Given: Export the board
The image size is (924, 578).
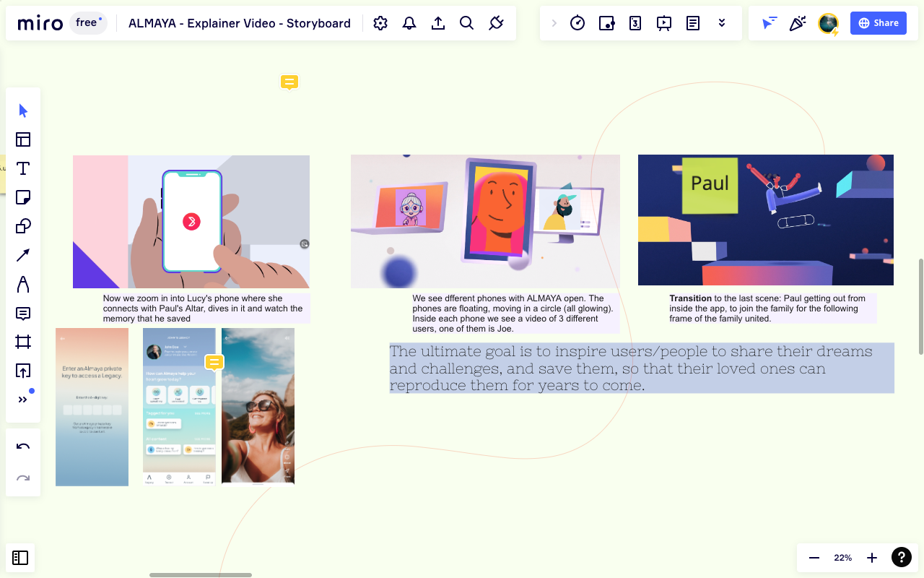Looking at the screenshot, I should coord(438,23).
